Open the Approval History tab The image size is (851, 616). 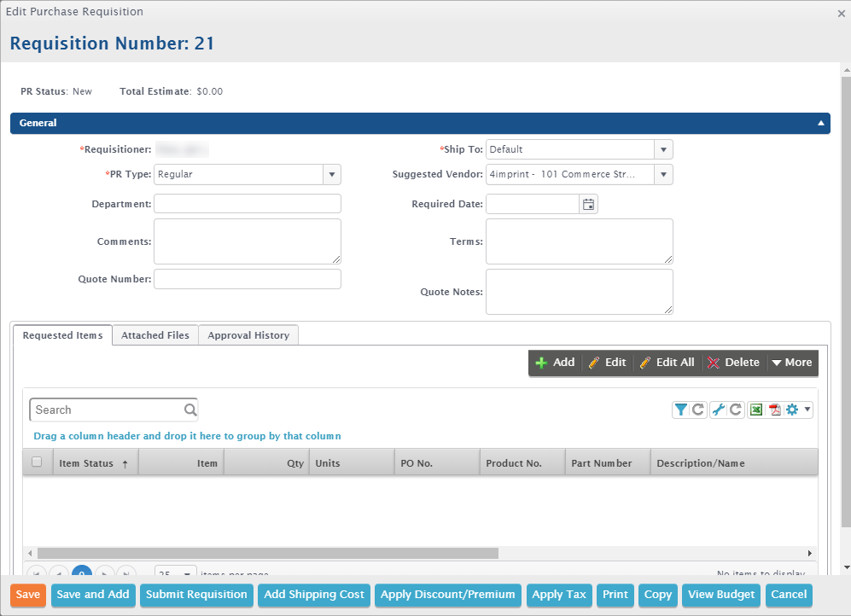coord(248,335)
